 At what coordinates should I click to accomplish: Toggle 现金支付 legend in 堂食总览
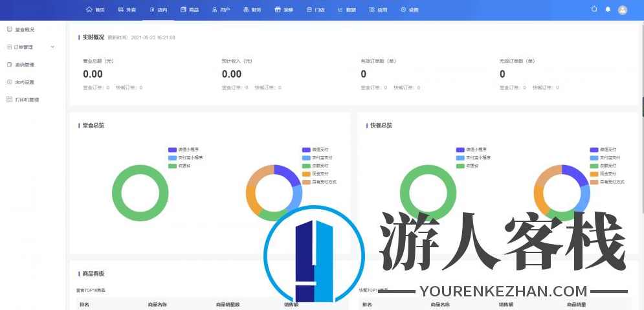click(x=315, y=173)
